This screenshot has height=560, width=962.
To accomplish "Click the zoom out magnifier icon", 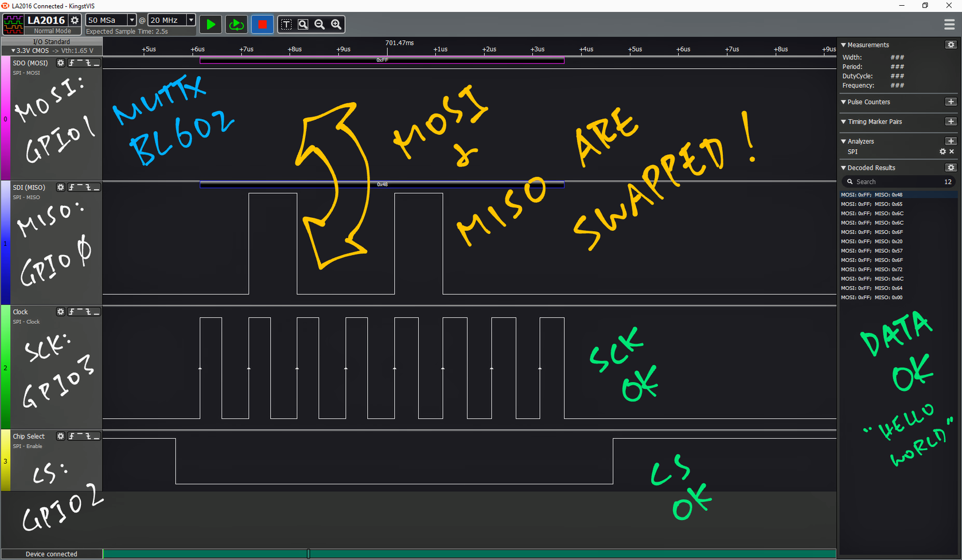I will pos(320,24).
